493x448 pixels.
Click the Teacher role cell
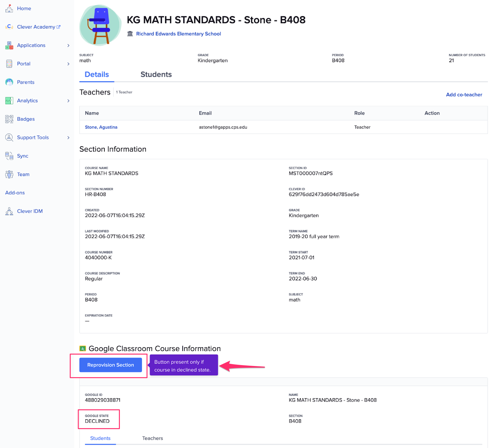tap(362, 127)
